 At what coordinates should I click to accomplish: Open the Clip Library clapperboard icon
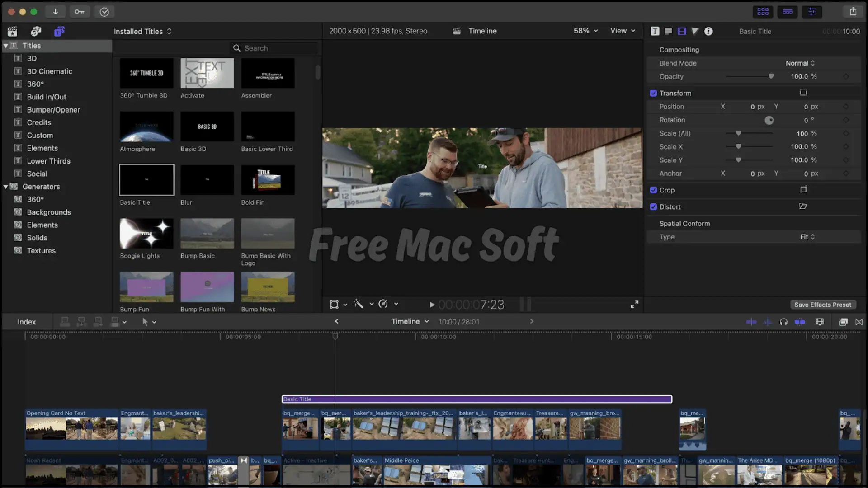point(12,31)
